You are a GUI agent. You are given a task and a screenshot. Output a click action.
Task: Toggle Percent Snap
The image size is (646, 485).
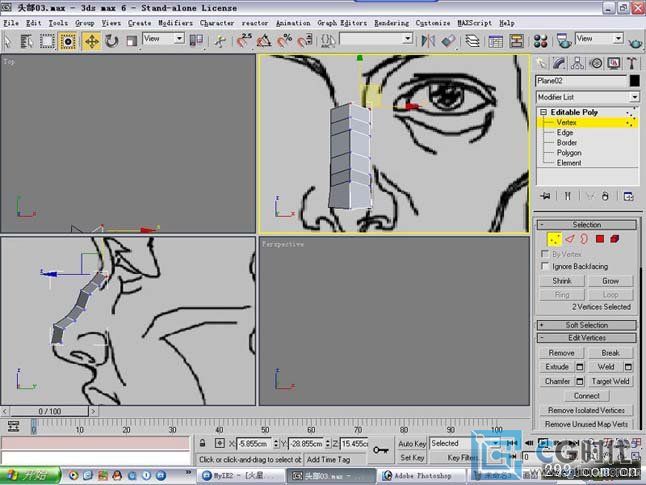[x=284, y=41]
